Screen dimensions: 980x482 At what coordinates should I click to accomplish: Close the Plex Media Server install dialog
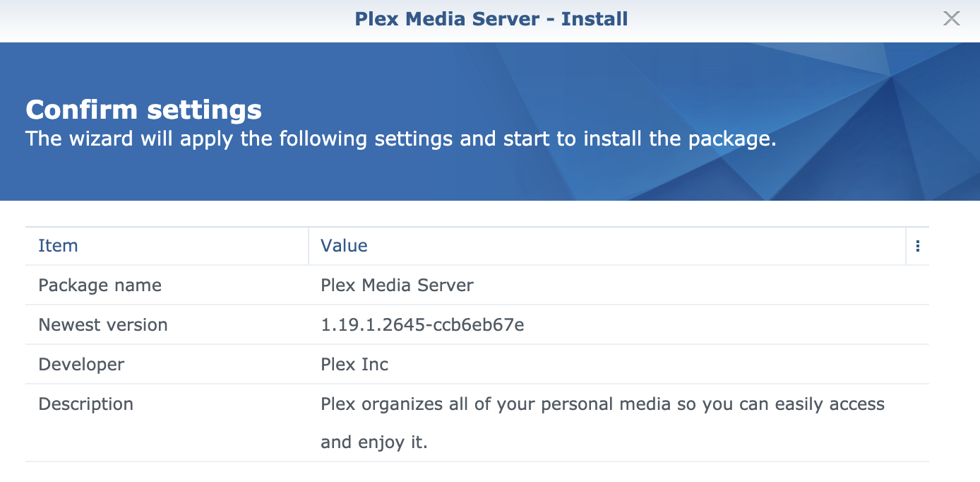pyautogui.click(x=951, y=19)
